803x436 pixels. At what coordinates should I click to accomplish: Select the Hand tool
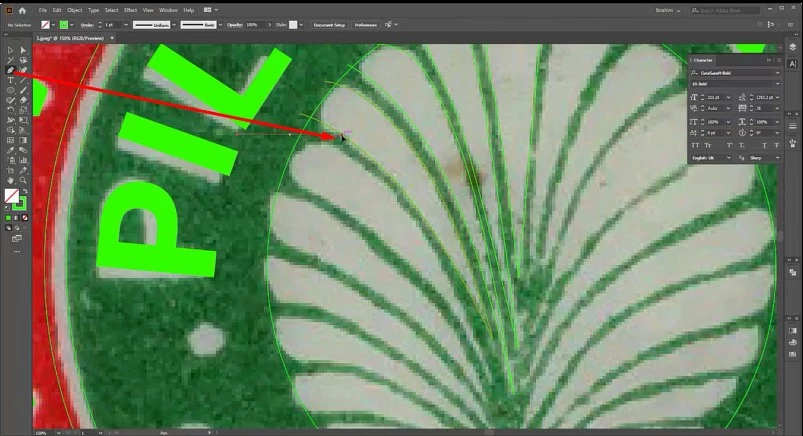pyautogui.click(x=10, y=180)
